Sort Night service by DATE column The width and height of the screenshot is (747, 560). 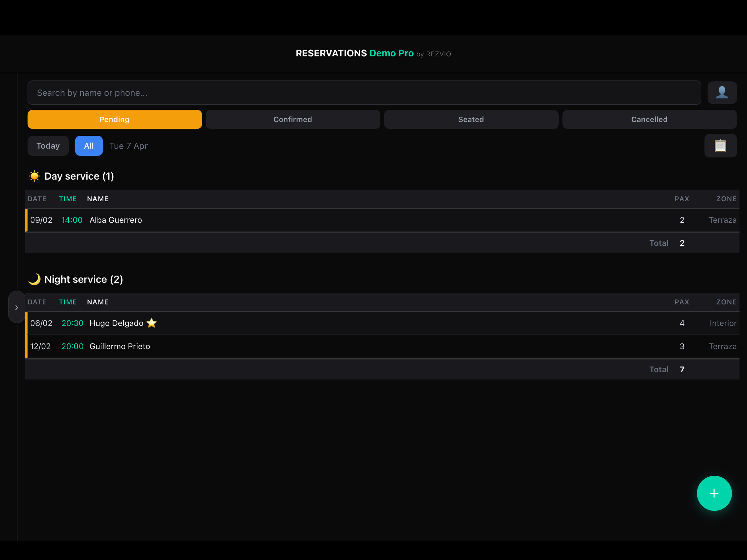(x=37, y=302)
